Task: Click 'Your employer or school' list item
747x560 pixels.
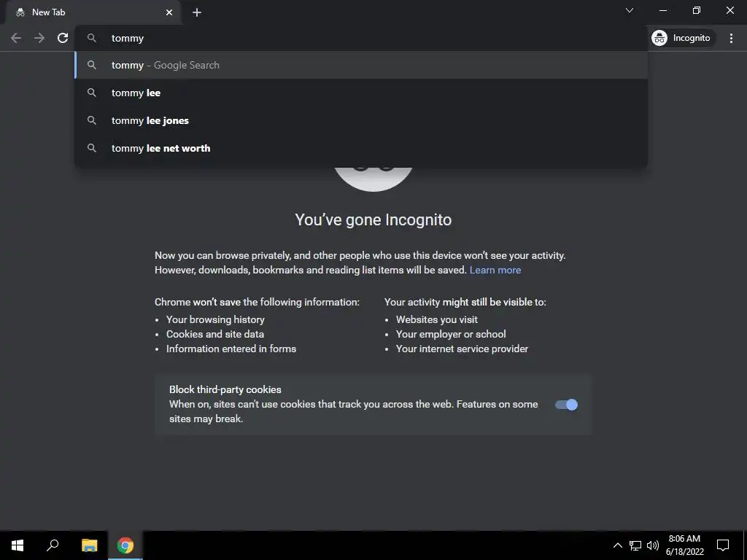Action: (451, 334)
